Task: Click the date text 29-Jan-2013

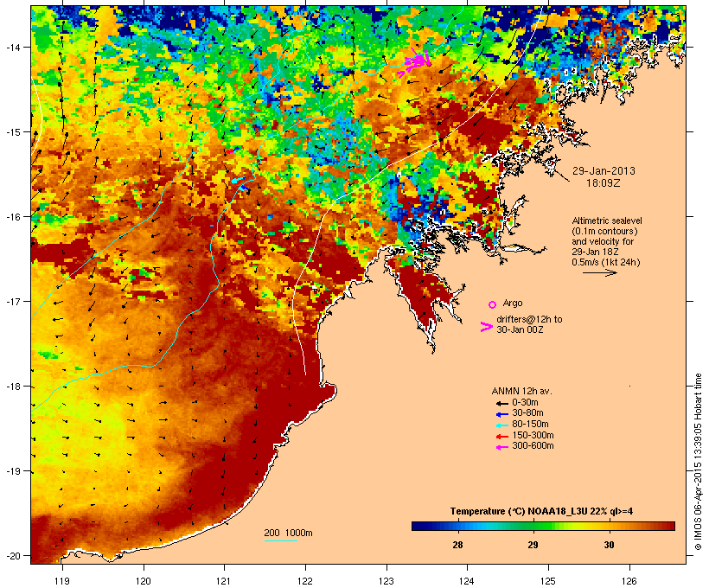Action: 604,171
